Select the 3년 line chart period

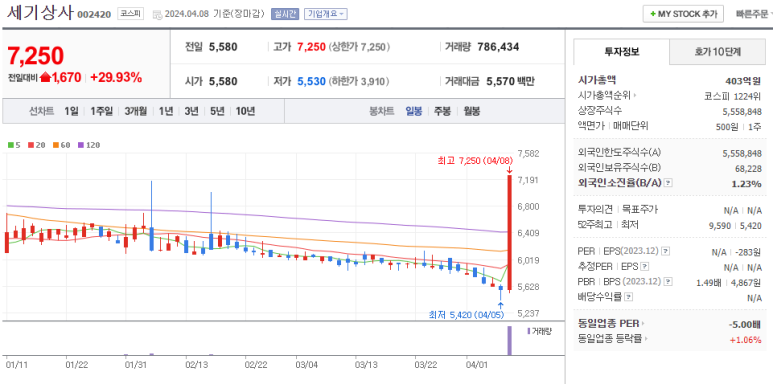(x=191, y=111)
